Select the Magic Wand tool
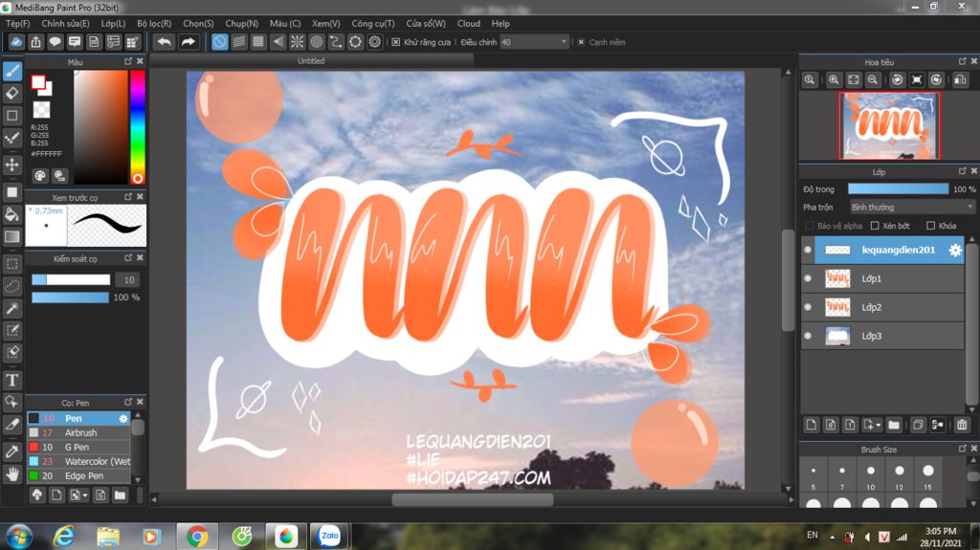Screen dimensions: 980x550 pyautogui.click(x=11, y=307)
